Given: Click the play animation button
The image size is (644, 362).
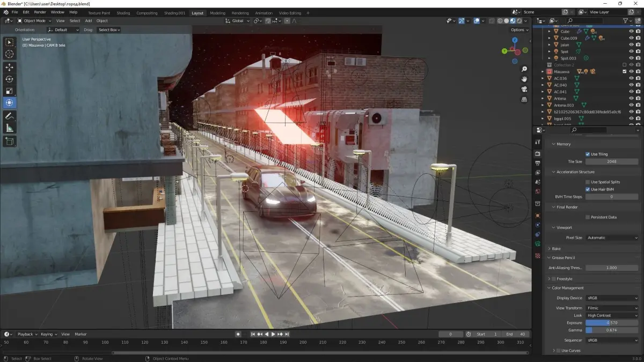Looking at the screenshot, I should pyautogui.click(x=273, y=334).
